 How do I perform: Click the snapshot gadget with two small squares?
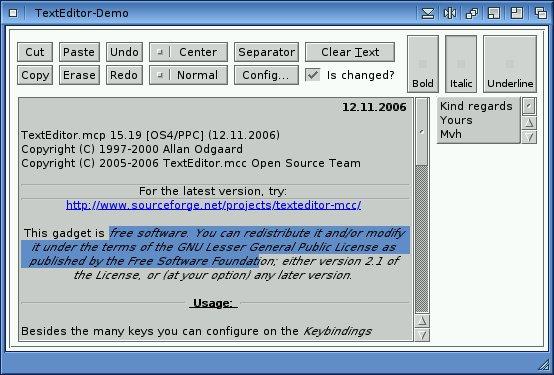[471, 13]
